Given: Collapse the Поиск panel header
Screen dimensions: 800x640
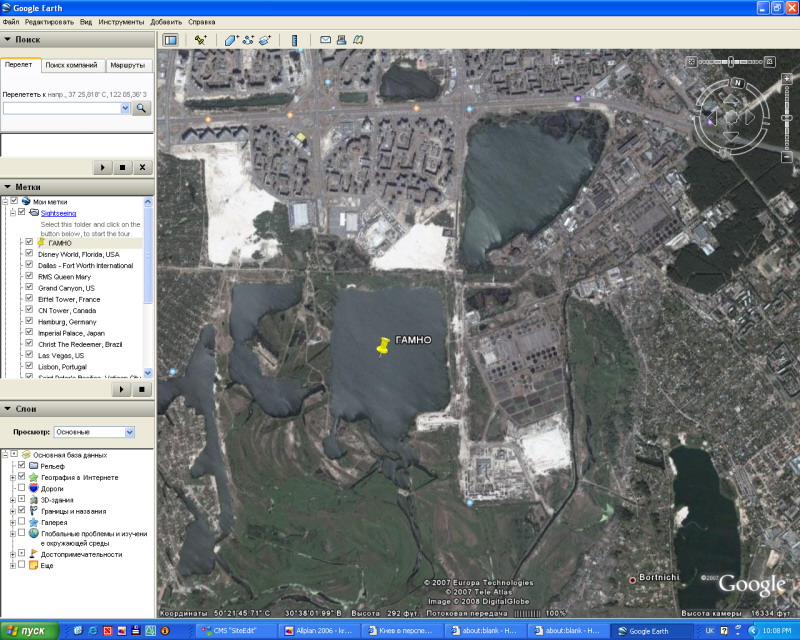Looking at the screenshot, I should [x=77, y=39].
